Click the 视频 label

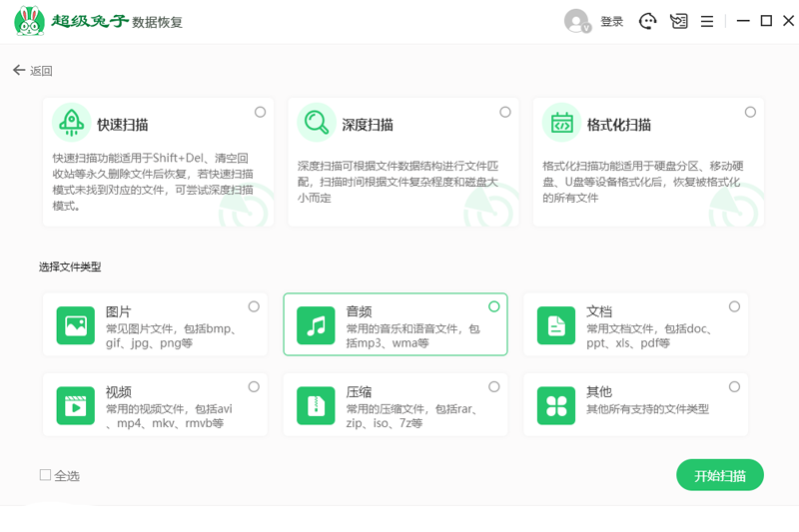[119, 392]
